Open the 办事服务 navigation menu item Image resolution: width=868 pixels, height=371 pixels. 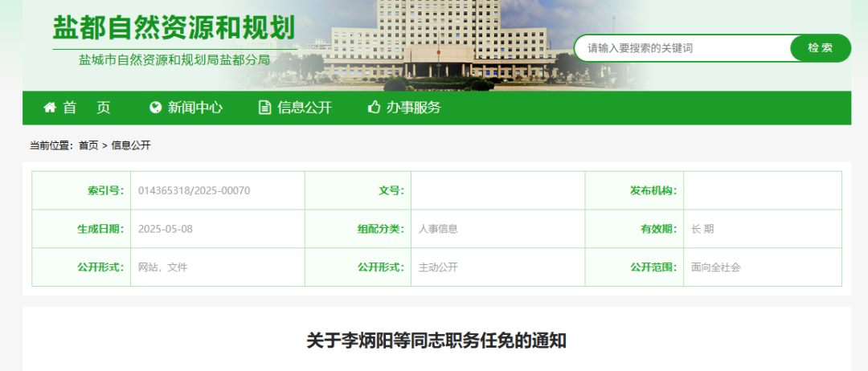413,108
